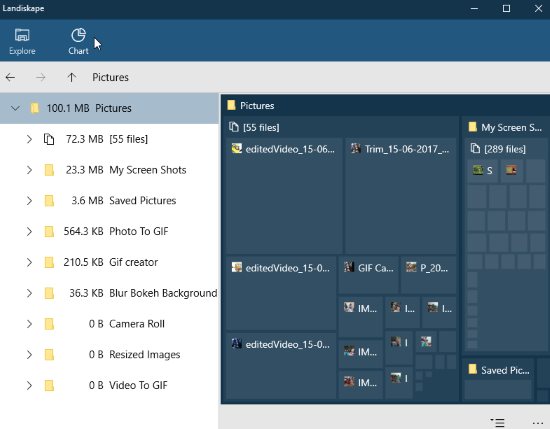The height and width of the screenshot is (429, 550).
Task: Select the 100.1 MB Pictures row
Action: pyautogui.click(x=109, y=108)
